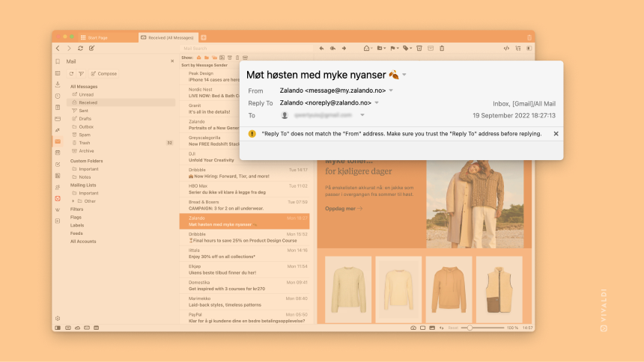Image resolution: width=644 pixels, height=362 pixels.
Task: Open calendar status icon in status bar
Action: click(96, 328)
